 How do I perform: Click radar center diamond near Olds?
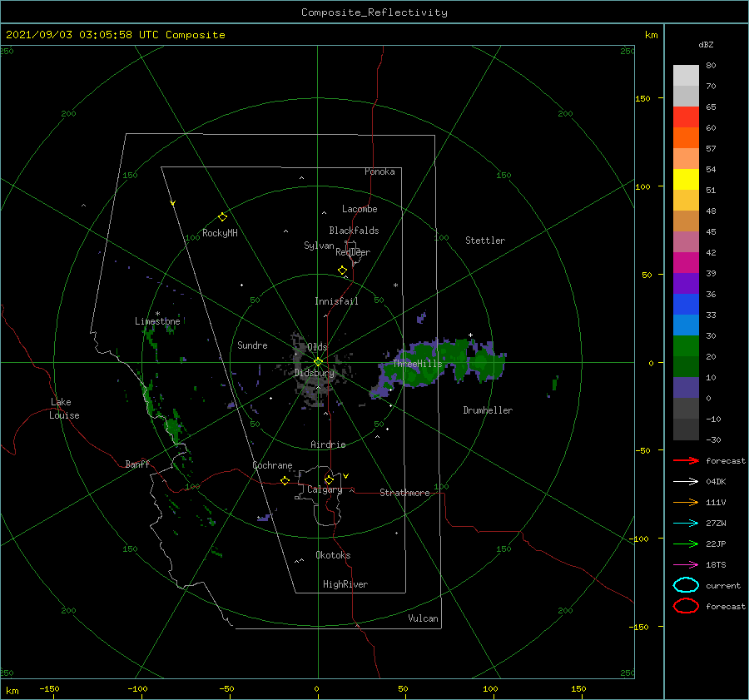pos(318,362)
